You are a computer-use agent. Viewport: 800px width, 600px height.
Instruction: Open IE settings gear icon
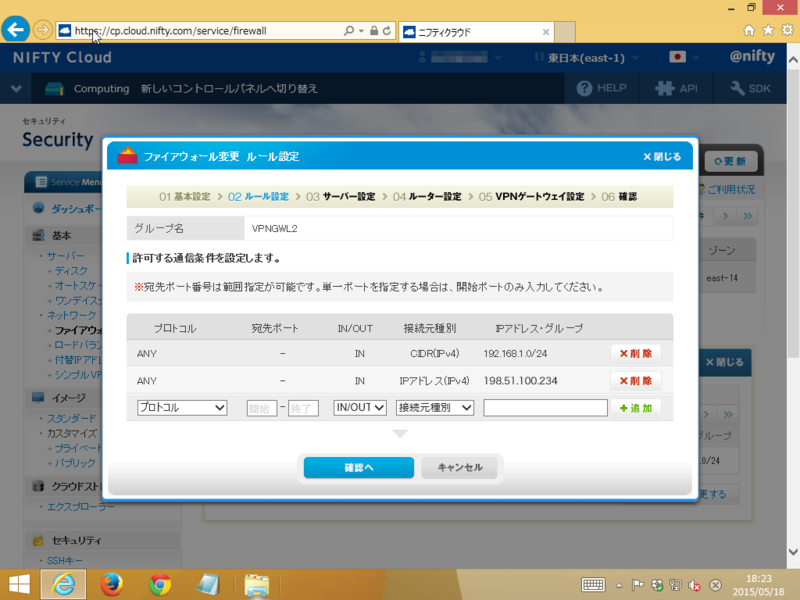click(x=787, y=30)
